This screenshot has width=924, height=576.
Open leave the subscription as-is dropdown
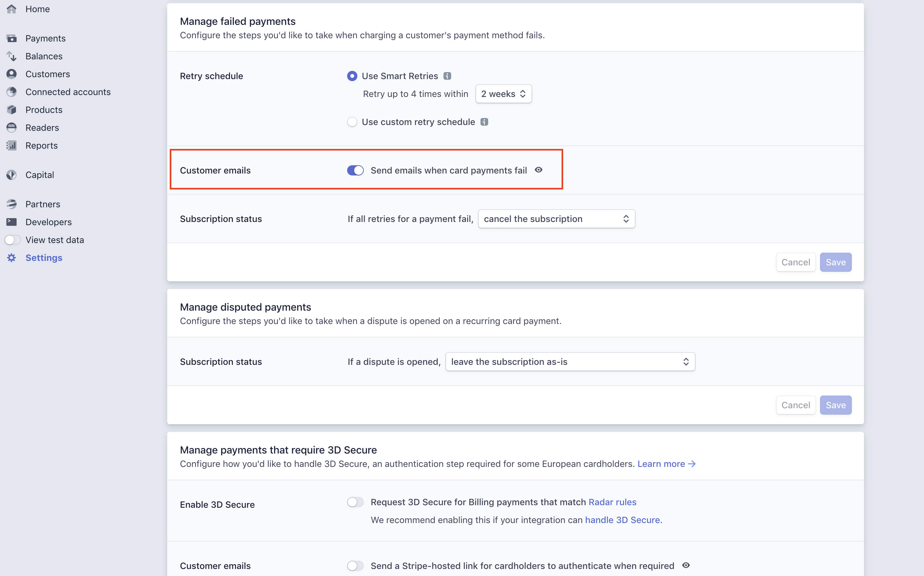pos(570,362)
